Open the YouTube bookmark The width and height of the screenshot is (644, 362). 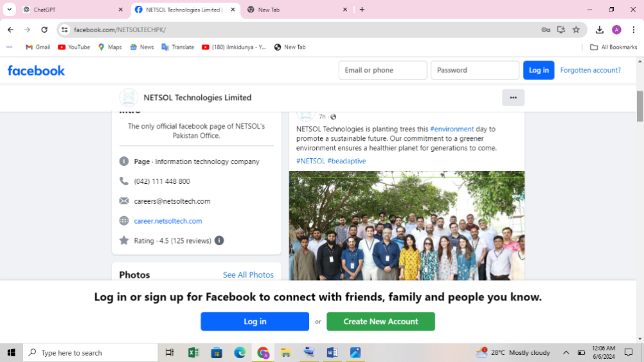[74, 47]
